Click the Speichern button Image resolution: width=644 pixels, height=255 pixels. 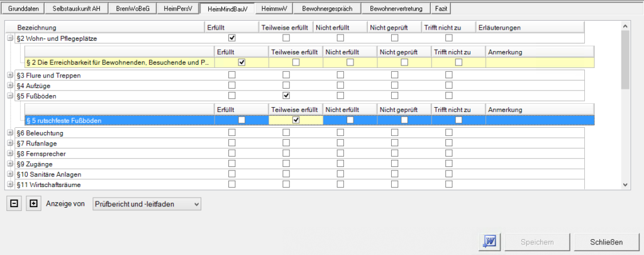(x=538, y=242)
